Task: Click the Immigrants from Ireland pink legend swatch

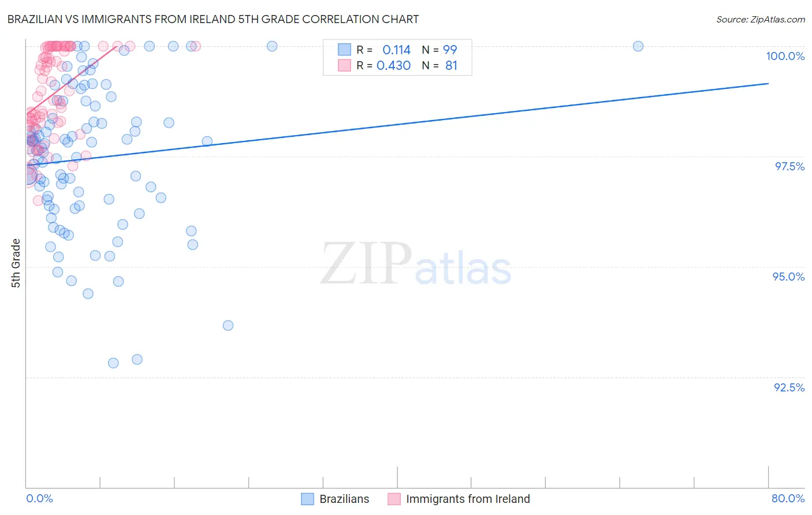Action: click(x=394, y=499)
